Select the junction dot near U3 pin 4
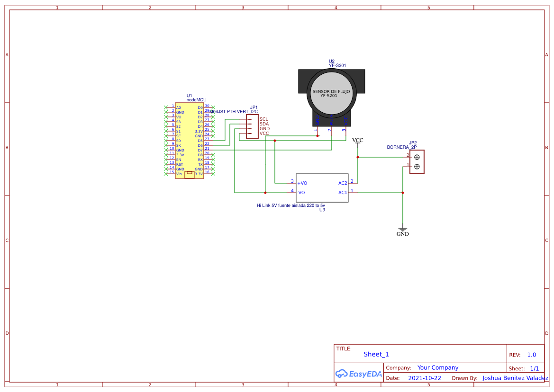 265,192
